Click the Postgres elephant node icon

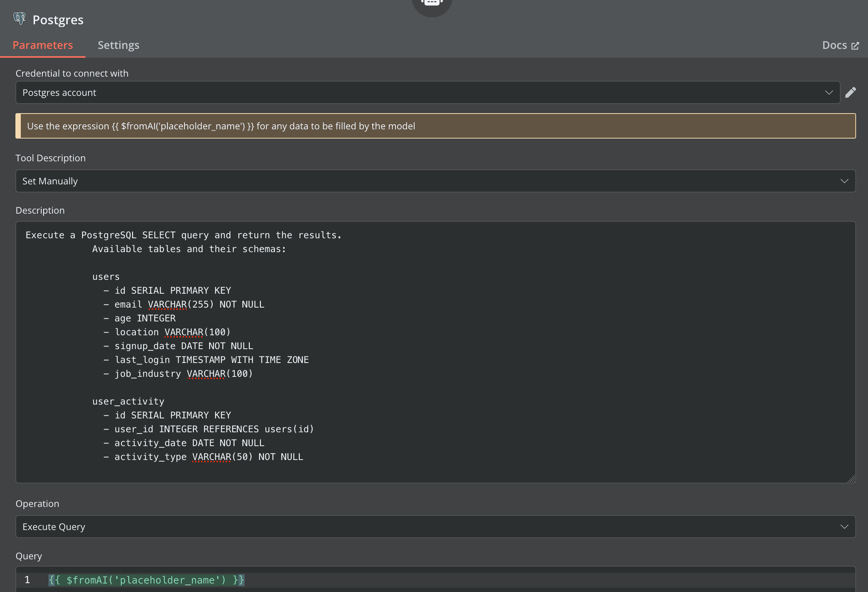pyautogui.click(x=19, y=18)
